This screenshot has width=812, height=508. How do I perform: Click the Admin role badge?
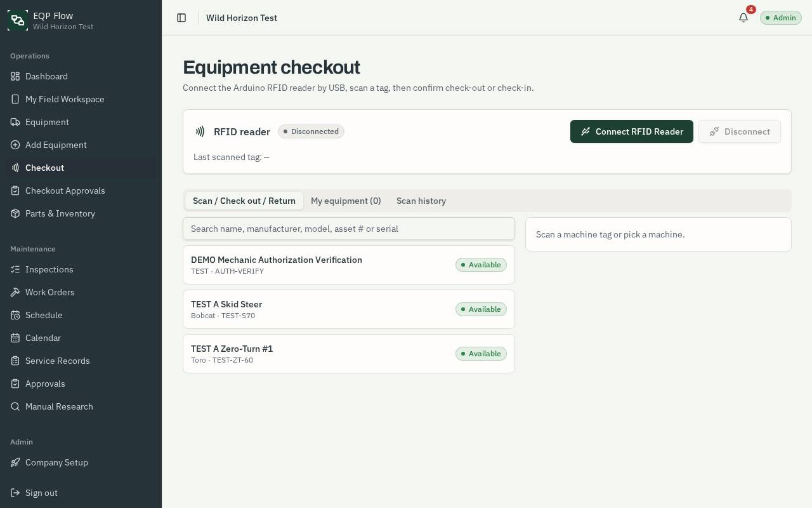tap(781, 18)
